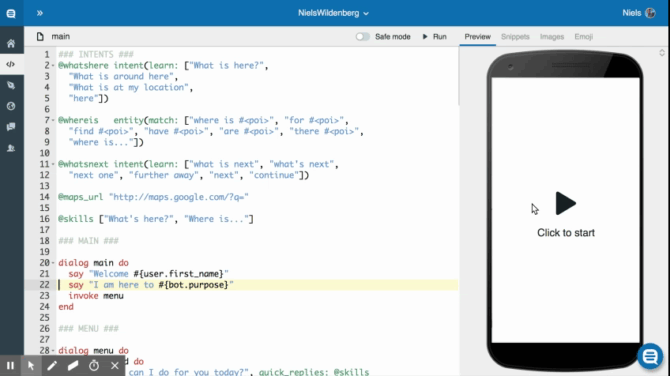Viewport: 670px width, 376px height.
Task: Click the timer icon in recording bar
Action: tap(94, 366)
